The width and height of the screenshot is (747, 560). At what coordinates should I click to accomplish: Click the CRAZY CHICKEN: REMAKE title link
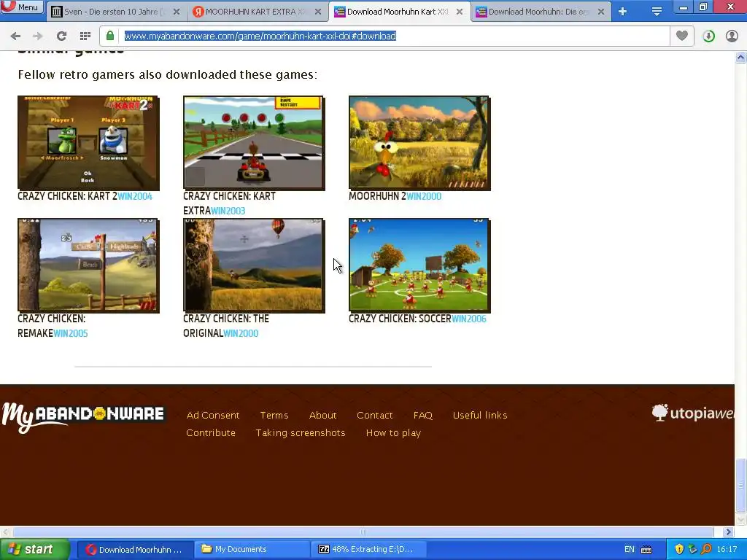(52, 326)
